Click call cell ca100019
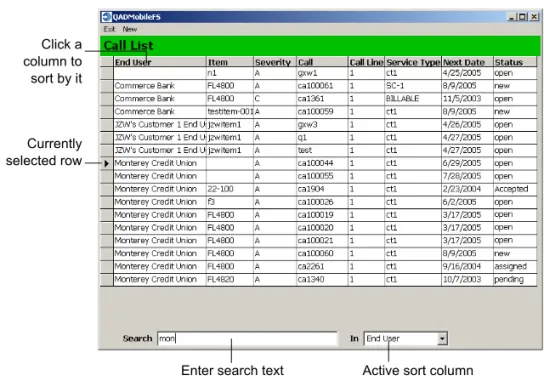 pos(322,215)
